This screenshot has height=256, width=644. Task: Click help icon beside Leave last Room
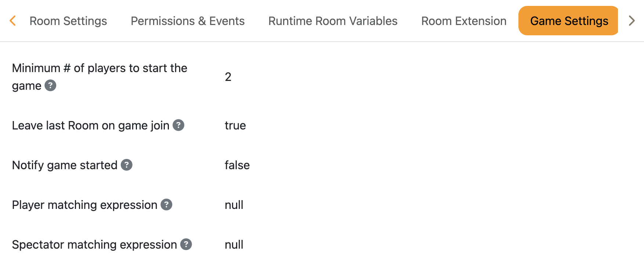tap(178, 125)
